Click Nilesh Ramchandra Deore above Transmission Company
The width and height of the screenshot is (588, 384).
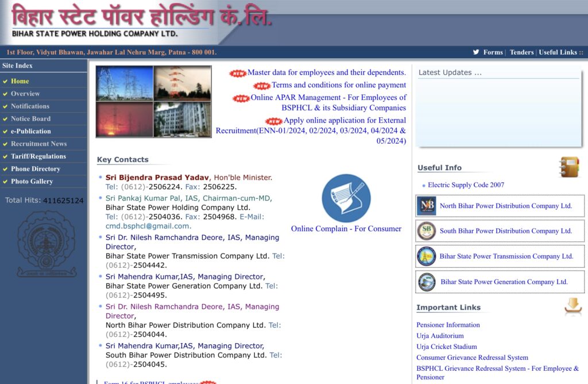click(192, 242)
